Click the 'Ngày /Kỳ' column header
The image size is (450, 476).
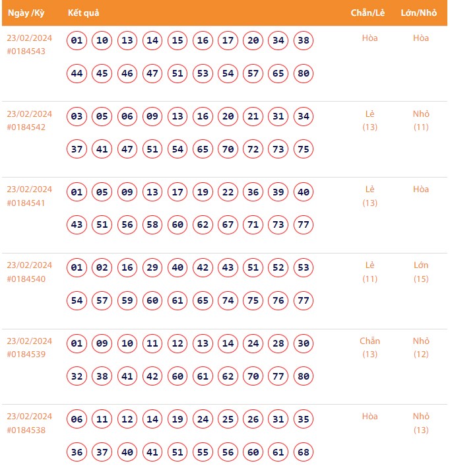[26, 13]
